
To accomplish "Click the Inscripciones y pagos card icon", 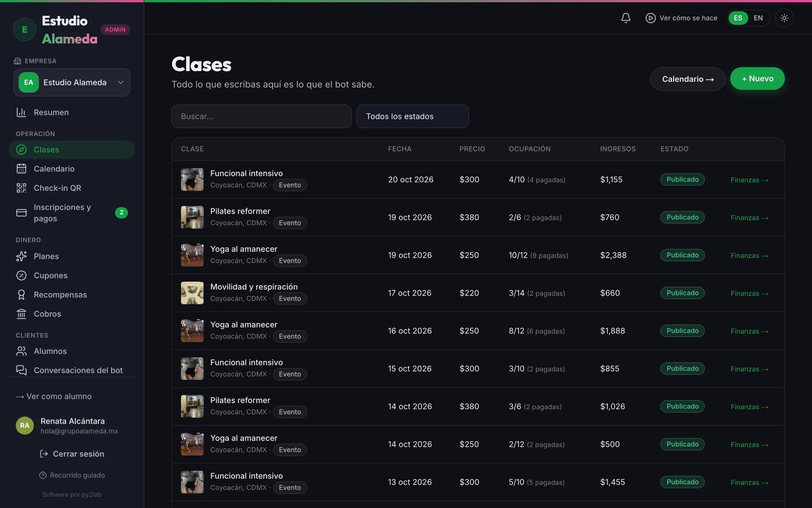I will [x=21, y=213].
